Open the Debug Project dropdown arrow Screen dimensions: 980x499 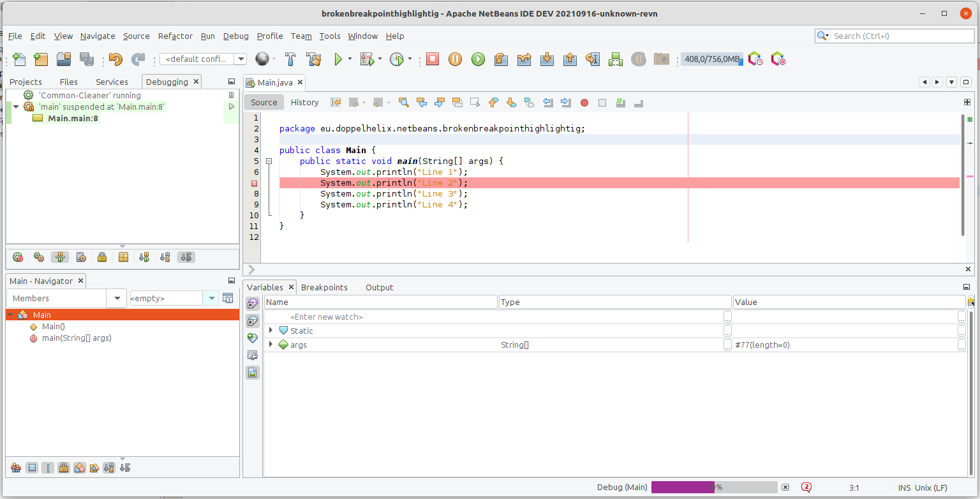[x=380, y=59]
